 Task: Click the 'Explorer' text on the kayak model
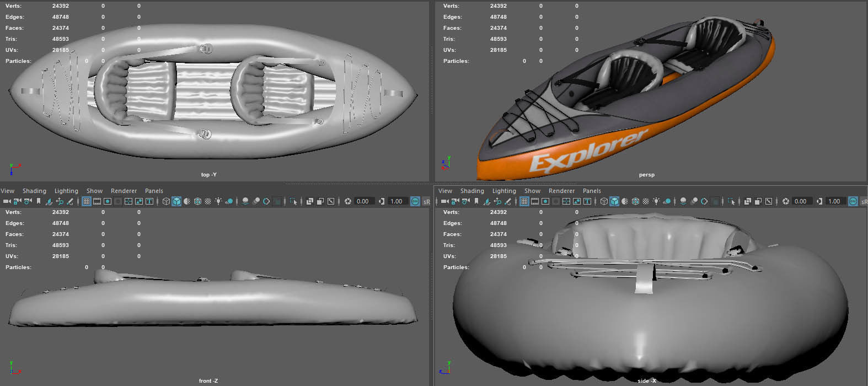pyautogui.click(x=588, y=150)
